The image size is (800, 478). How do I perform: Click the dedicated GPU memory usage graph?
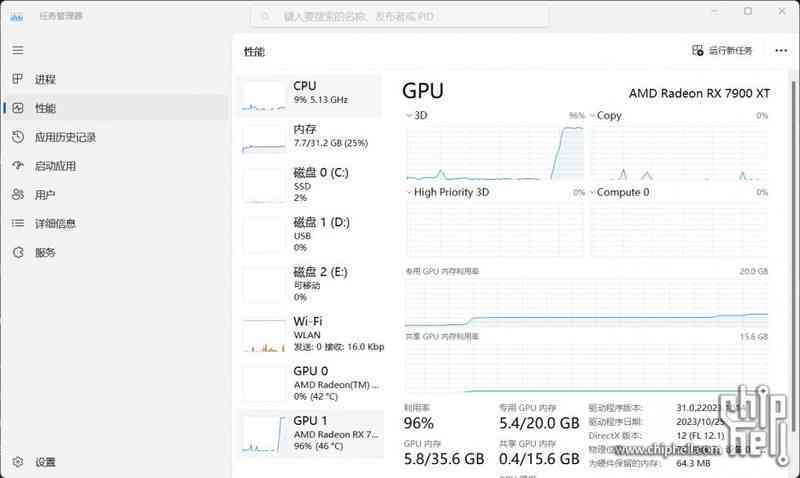[587, 303]
